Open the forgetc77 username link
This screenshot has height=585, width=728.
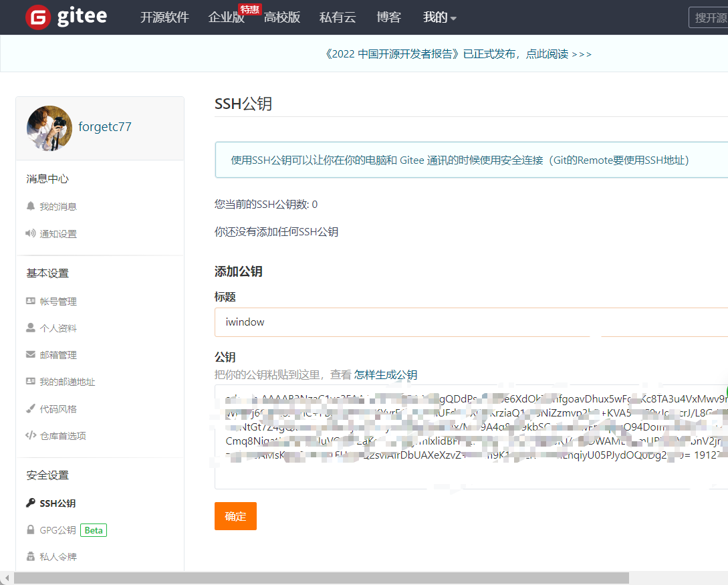pos(105,127)
